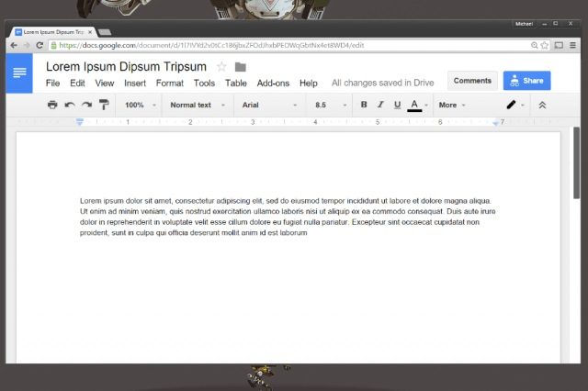Viewport: 588px width, 391px height.
Task: Toggle Italic formatting
Action: (380, 106)
